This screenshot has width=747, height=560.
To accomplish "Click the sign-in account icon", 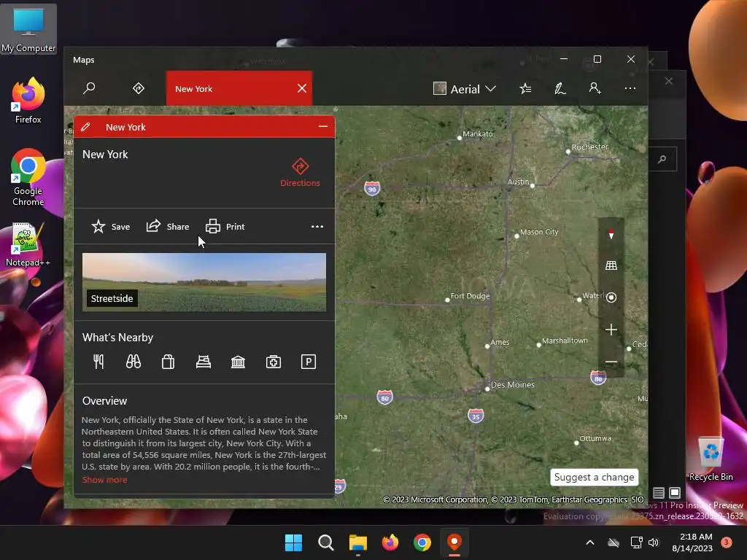I will click(595, 88).
